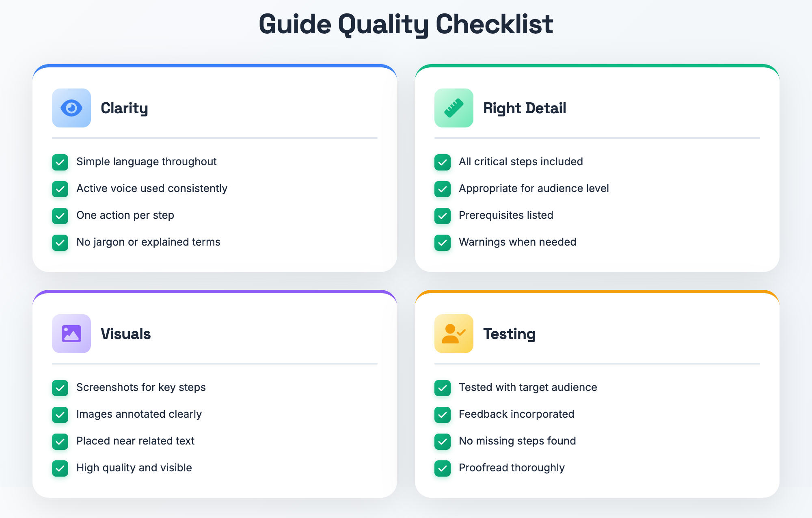The height and width of the screenshot is (518, 812).
Task: Uncheck 'Images annotated clearly'
Action: (60, 415)
